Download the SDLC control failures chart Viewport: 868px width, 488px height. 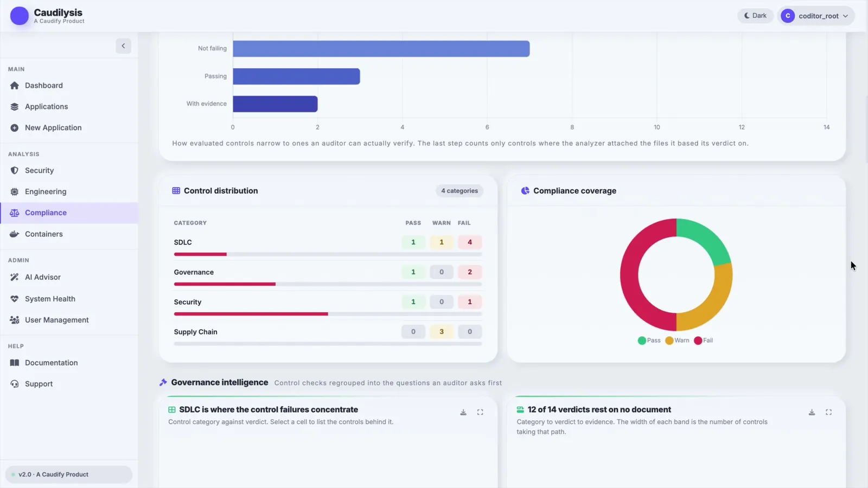click(463, 413)
